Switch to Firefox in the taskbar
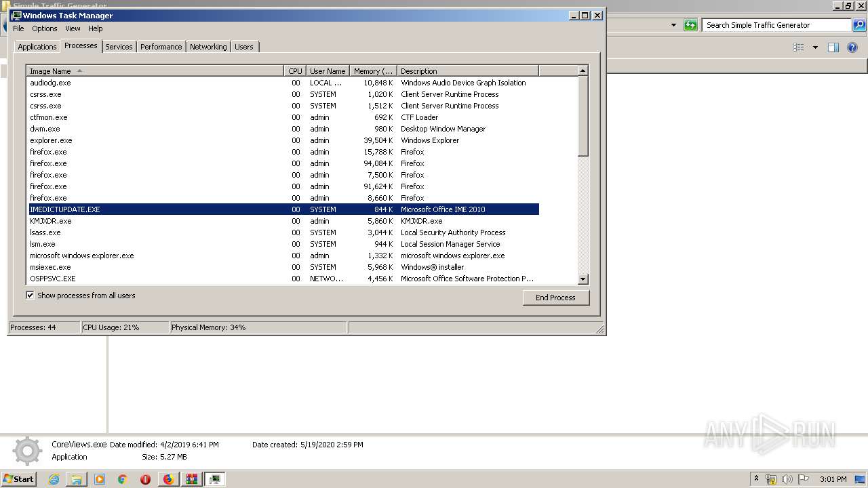This screenshot has width=868, height=488. click(168, 479)
